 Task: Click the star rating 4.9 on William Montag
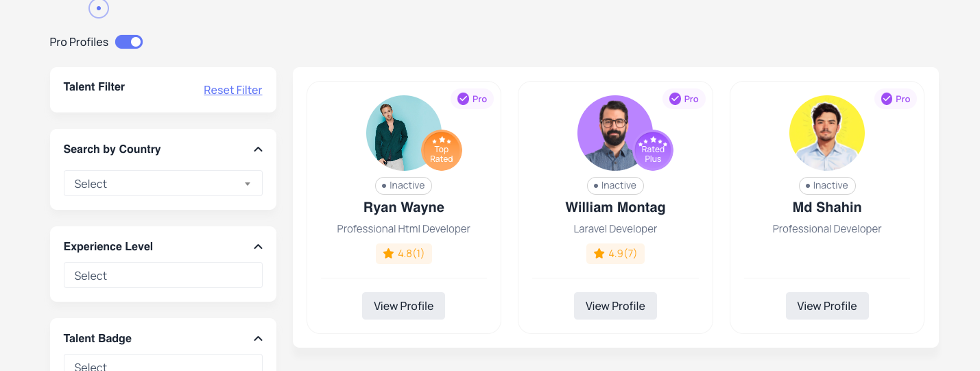(615, 254)
